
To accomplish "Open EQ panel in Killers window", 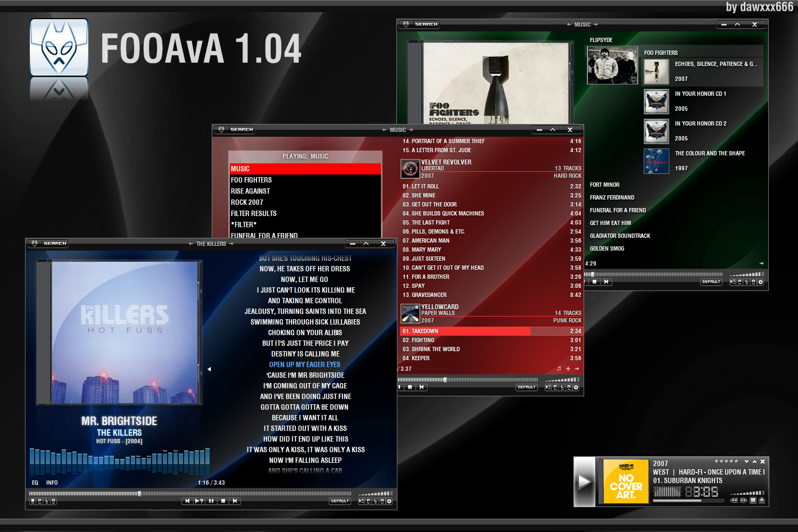I will pos(35,483).
